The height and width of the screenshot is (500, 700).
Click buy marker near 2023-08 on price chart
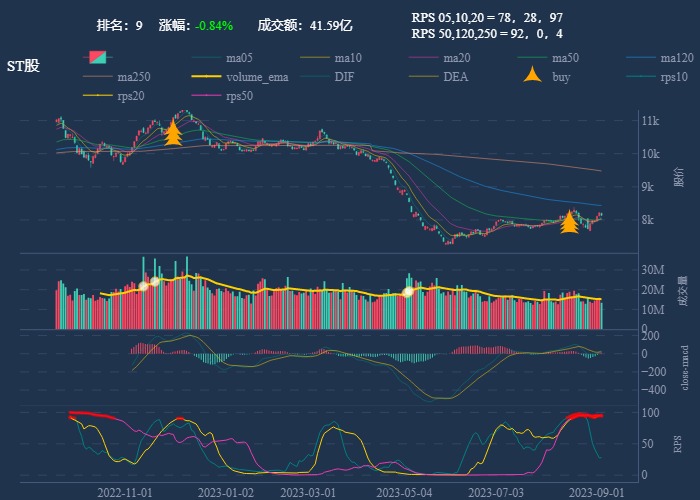click(569, 221)
